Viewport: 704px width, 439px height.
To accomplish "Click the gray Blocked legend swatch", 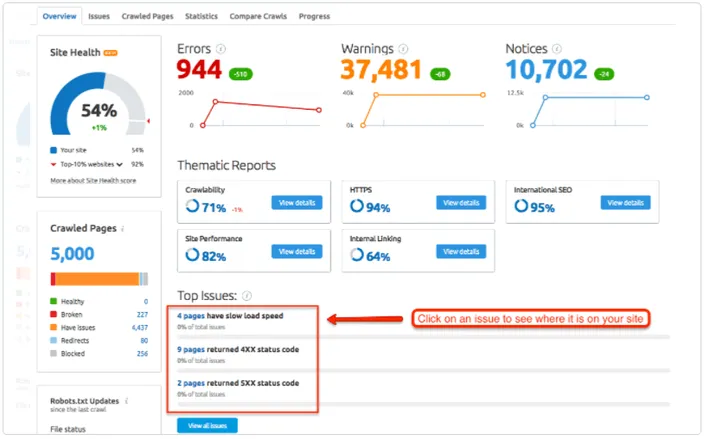I will [x=53, y=353].
